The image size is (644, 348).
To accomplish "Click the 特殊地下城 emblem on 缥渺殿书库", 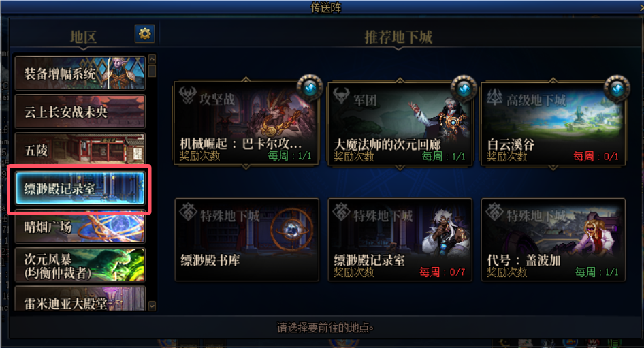I will [188, 212].
